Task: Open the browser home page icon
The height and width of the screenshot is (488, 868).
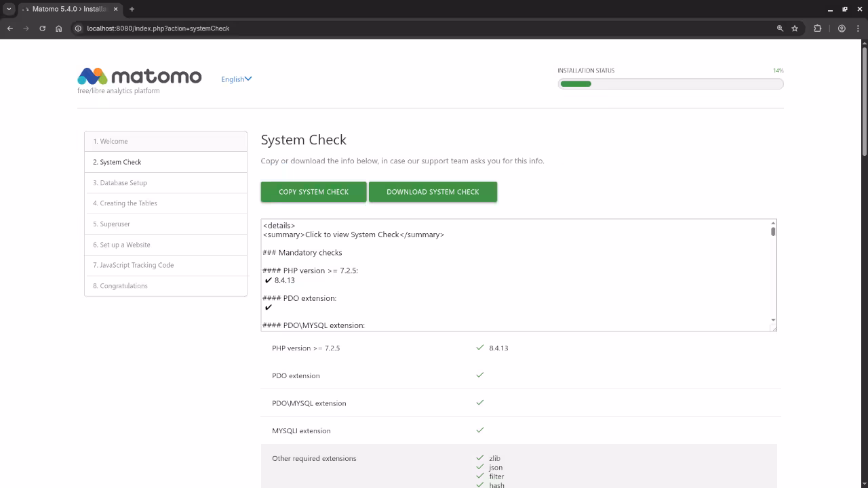Action: 59,28
